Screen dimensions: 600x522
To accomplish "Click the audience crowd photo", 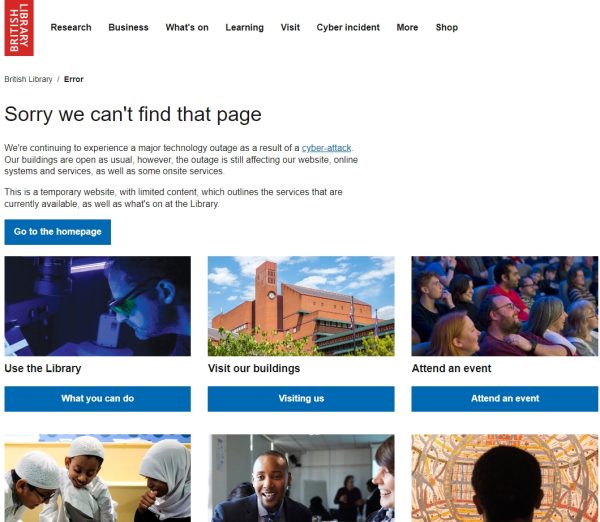I will pos(505,306).
